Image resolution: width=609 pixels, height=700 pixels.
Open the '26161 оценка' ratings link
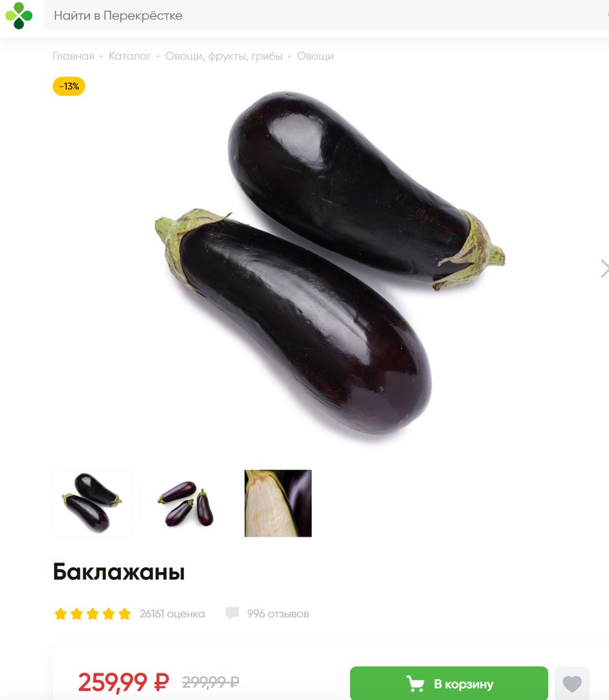172,614
